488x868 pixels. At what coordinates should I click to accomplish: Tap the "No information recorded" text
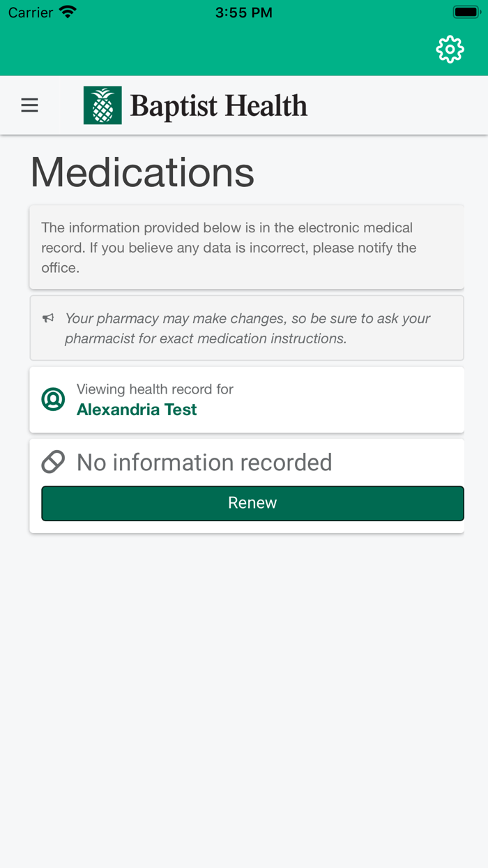click(204, 462)
